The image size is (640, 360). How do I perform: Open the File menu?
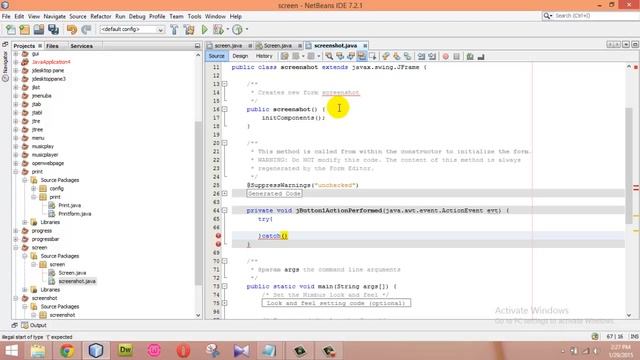point(6,16)
